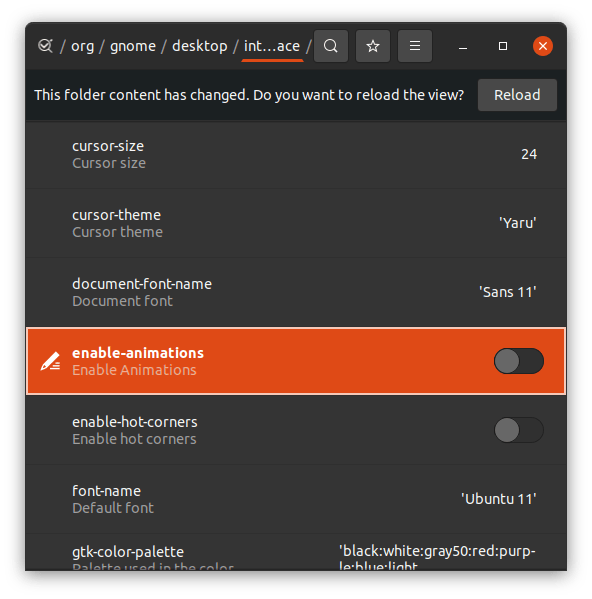Click the 'Ubuntu 11' font value

[x=498, y=499]
